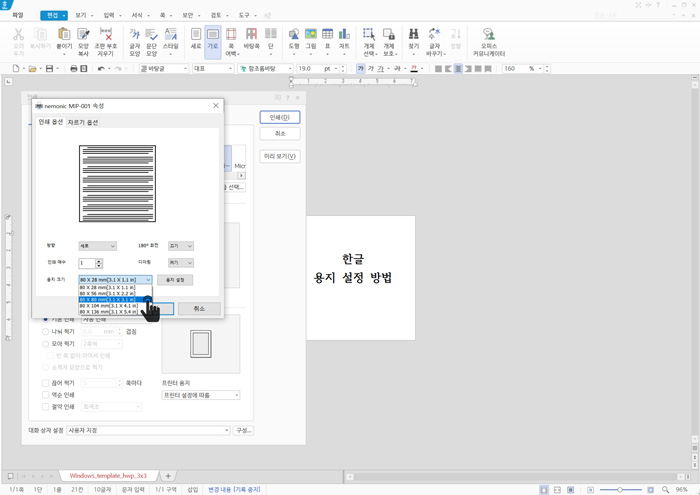Click Windows_template_hwp_3x3 document tab
The width and height of the screenshot is (700, 495).
coord(108,476)
